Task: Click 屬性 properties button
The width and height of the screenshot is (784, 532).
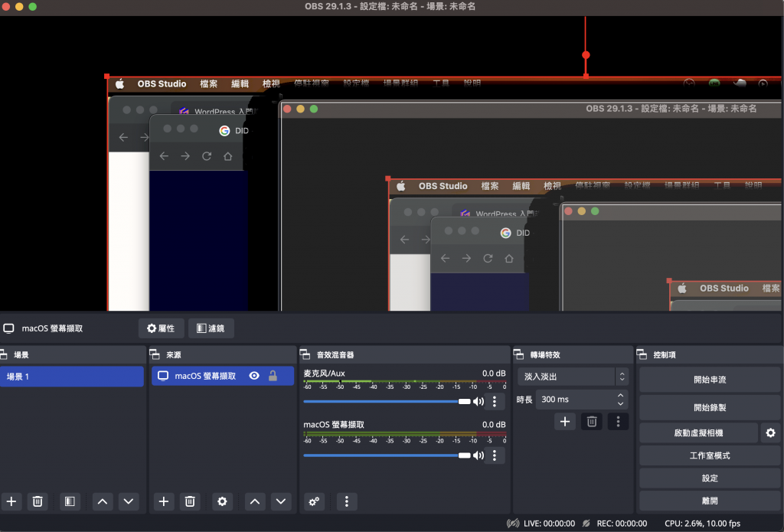Action: coord(161,328)
